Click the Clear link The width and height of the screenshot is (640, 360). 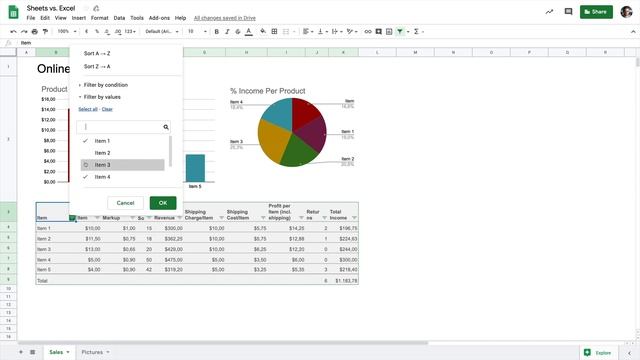click(x=107, y=109)
